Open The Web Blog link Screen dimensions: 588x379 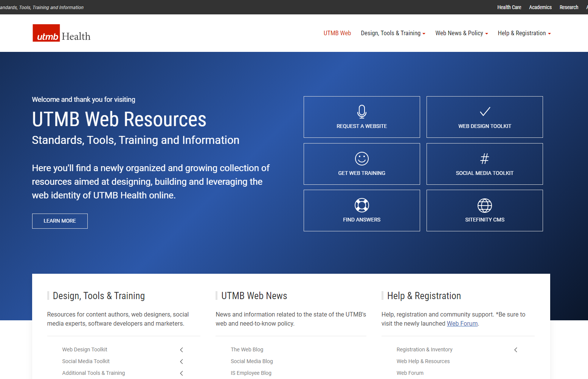tap(247, 349)
